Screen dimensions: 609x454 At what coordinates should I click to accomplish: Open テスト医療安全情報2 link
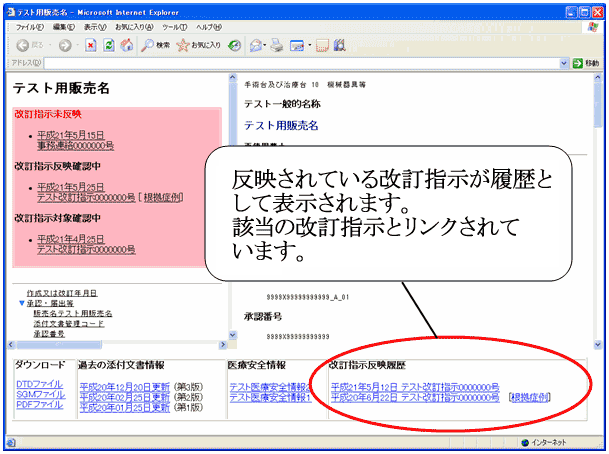pyautogui.click(x=270, y=387)
